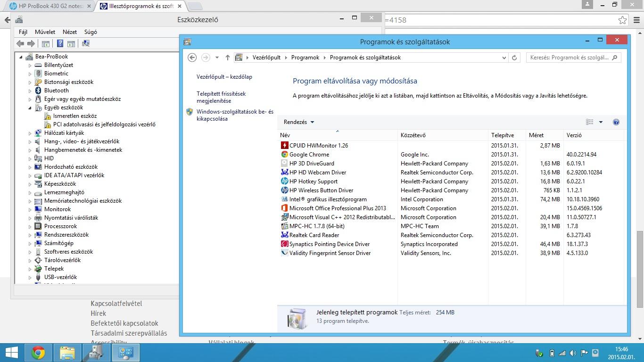Image resolution: width=644 pixels, height=362 pixels.
Task: Click the Google Chrome icon in program list
Action: pyautogui.click(x=284, y=155)
